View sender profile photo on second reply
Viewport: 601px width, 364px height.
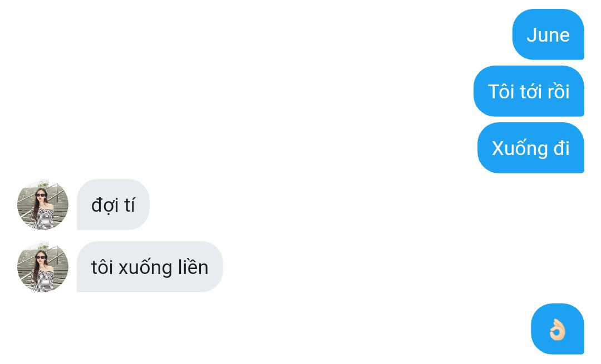(x=43, y=267)
